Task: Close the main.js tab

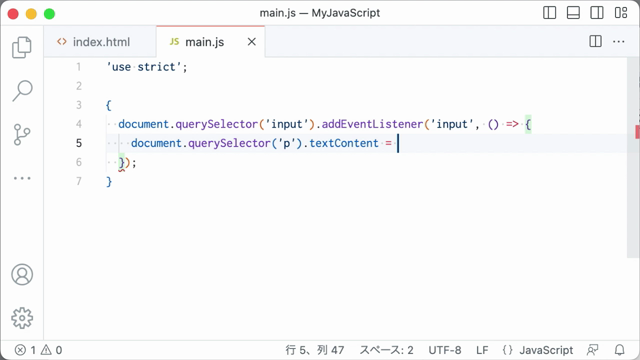Action: [252, 42]
